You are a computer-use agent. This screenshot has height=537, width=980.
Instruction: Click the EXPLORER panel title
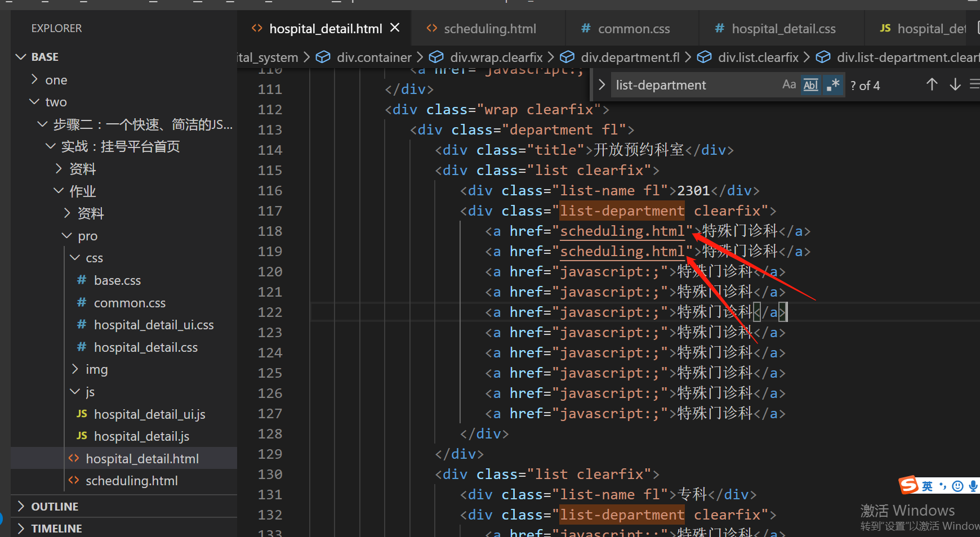pos(56,28)
